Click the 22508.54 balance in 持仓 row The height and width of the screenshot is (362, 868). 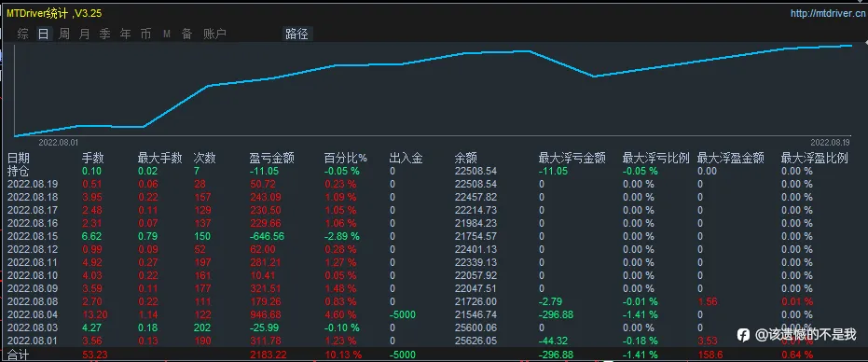475,172
